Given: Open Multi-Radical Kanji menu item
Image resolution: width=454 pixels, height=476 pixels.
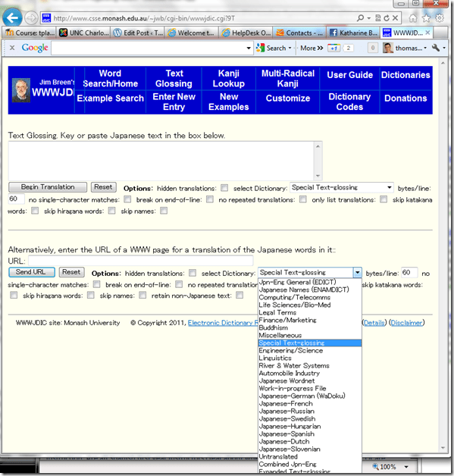Looking at the screenshot, I should tap(288, 78).
